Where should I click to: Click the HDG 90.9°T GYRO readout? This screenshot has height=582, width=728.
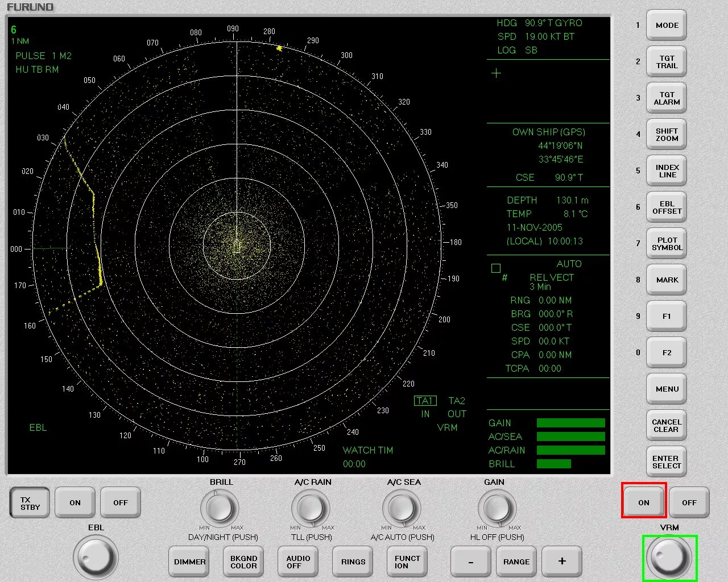(x=539, y=23)
